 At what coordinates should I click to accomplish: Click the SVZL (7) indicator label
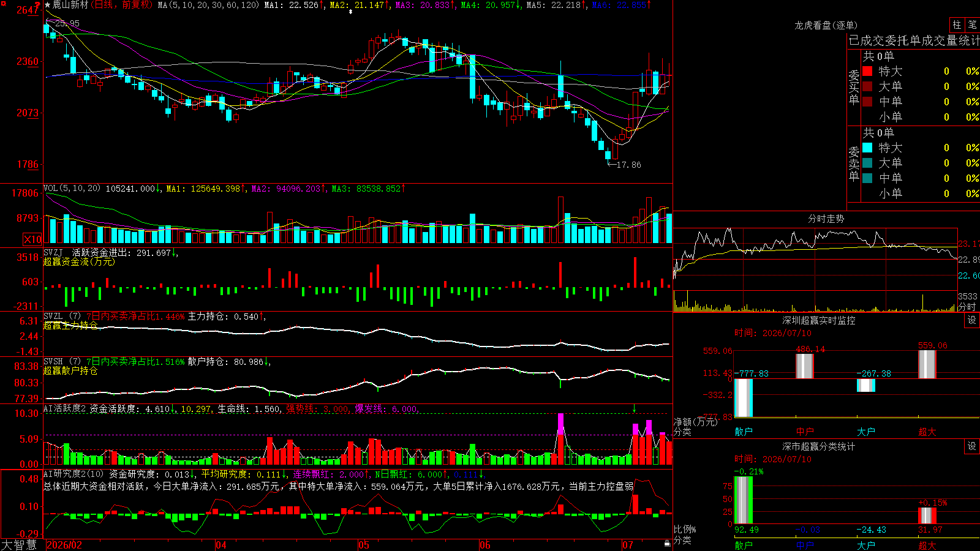point(62,316)
